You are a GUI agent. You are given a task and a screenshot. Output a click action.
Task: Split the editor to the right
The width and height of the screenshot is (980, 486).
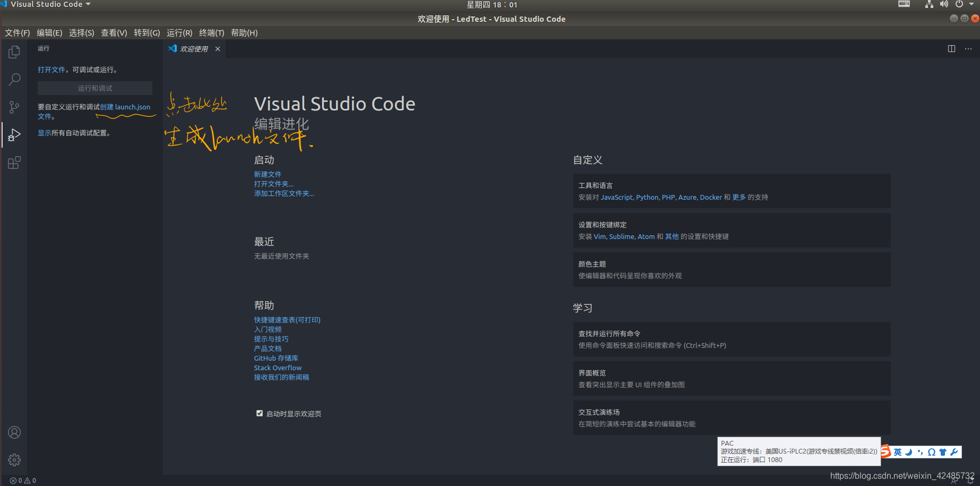951,49
